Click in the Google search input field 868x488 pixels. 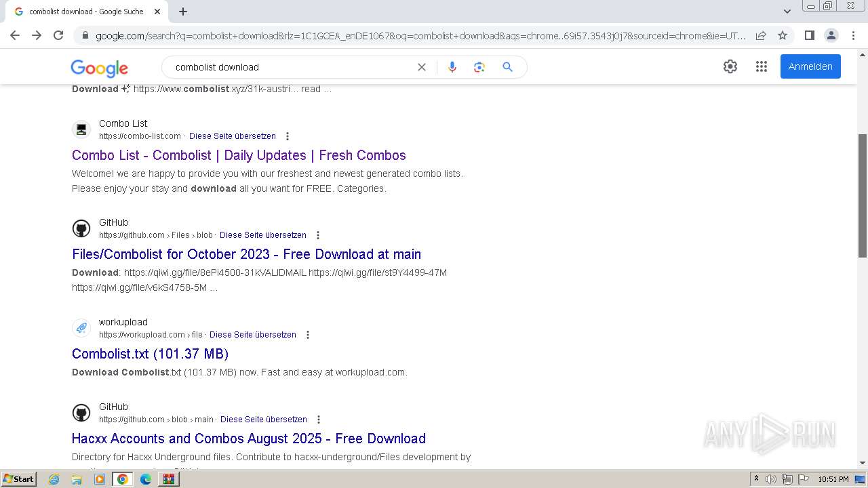pyautogui.click(x=292, y=67)
